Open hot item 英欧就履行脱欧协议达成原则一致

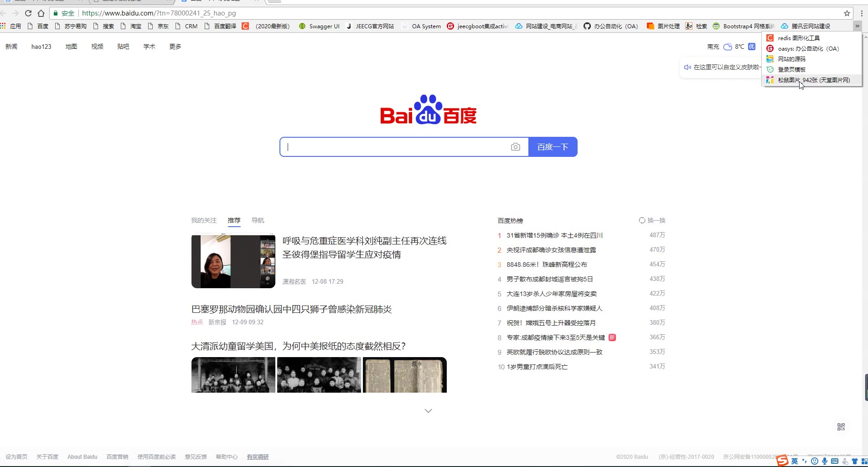(554, 352)
